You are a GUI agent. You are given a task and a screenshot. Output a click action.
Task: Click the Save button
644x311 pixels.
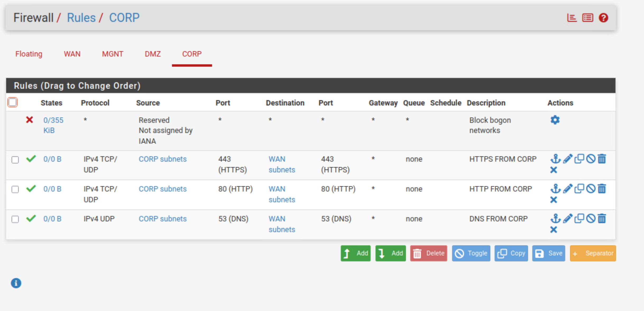pyautogui.click(x=549, y=253)
